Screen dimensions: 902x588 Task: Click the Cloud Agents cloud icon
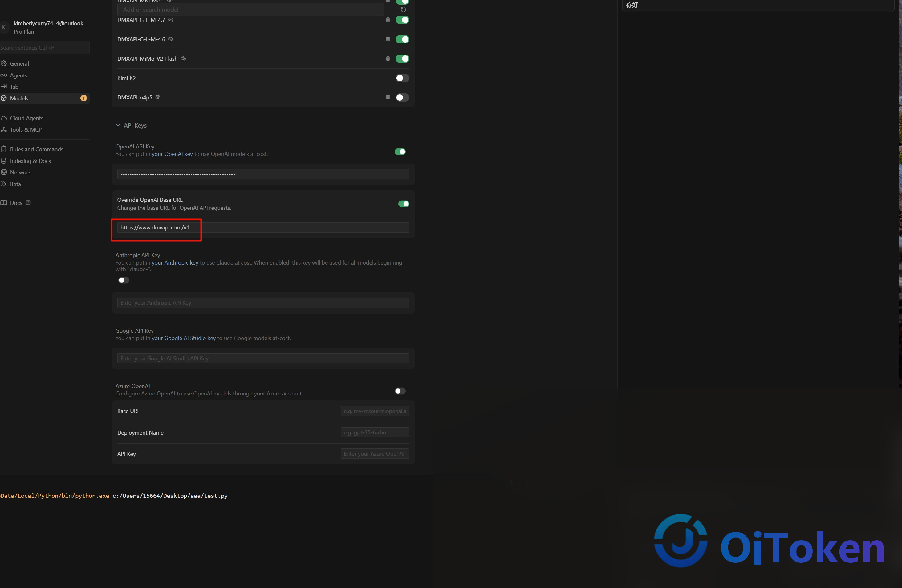4,118
